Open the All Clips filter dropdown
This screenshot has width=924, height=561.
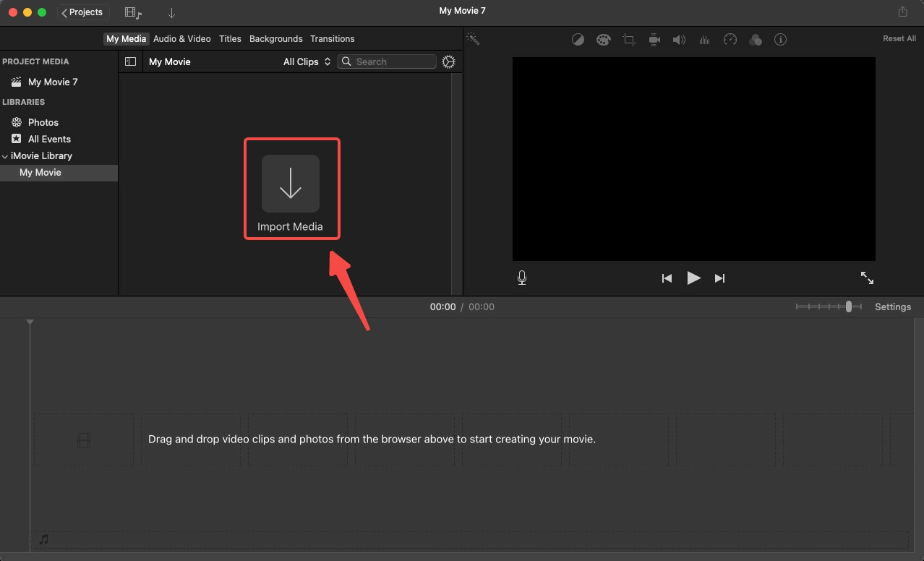point(307,61)
